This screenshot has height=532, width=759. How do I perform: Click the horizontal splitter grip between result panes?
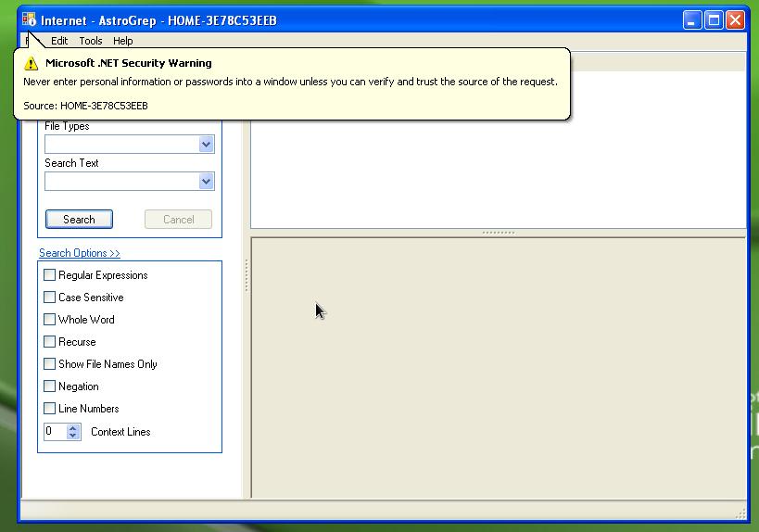499,233
